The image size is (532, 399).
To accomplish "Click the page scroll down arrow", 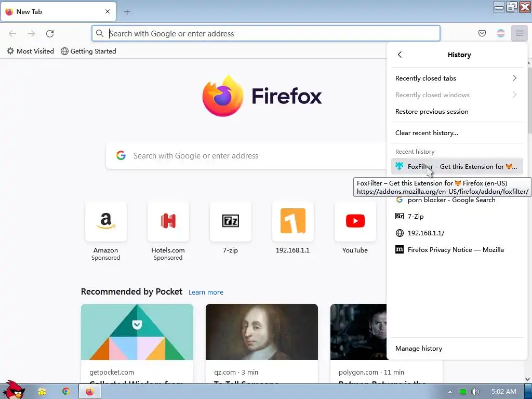I will point(528,379).
